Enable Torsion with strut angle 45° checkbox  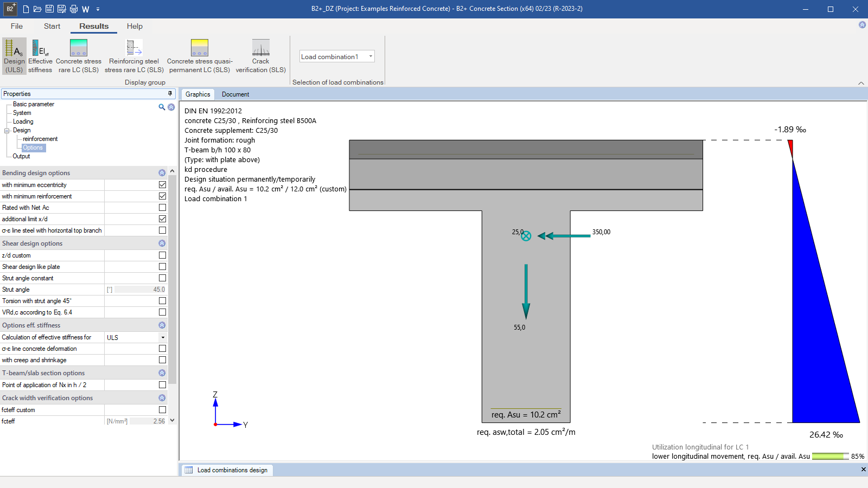162,301
